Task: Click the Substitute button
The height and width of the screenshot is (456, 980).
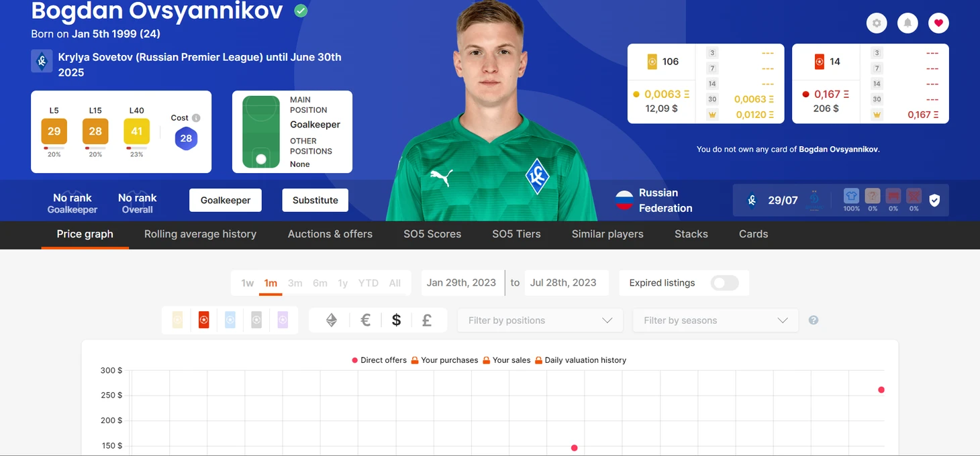Action: pyautogui.click(x=315, y=200)
